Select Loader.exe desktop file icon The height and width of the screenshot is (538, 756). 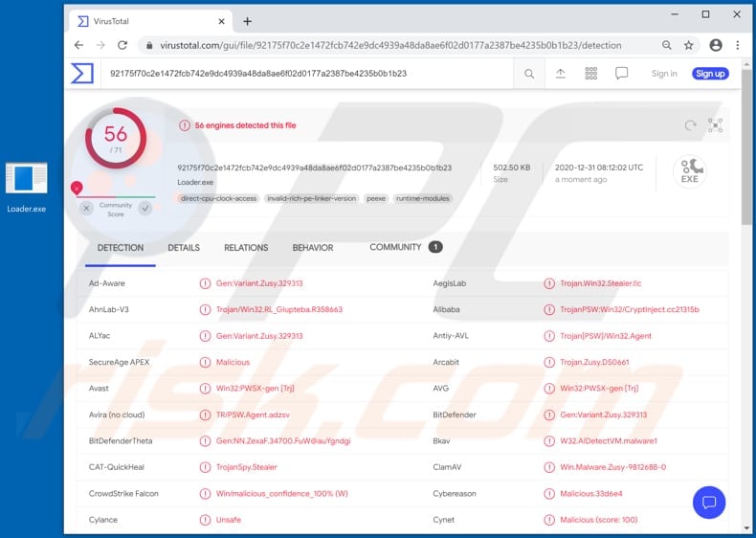[27, 188]
